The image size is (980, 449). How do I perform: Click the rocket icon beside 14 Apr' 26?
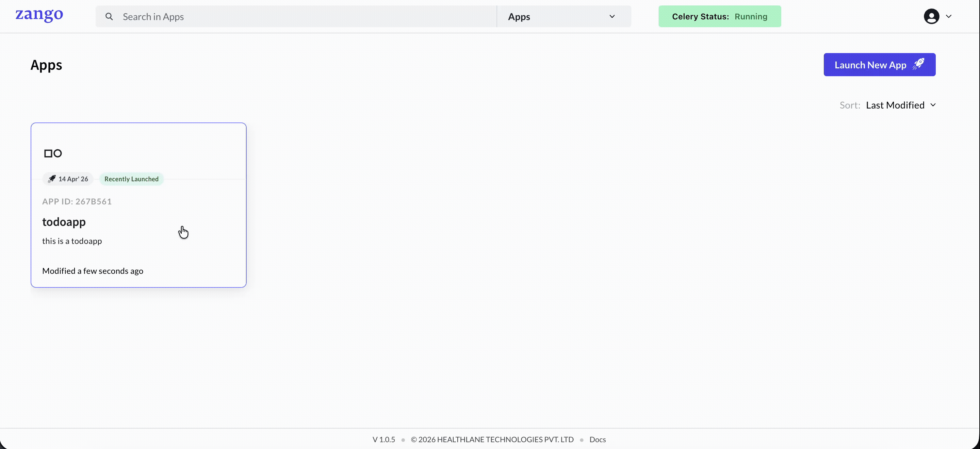coord(52,179)
